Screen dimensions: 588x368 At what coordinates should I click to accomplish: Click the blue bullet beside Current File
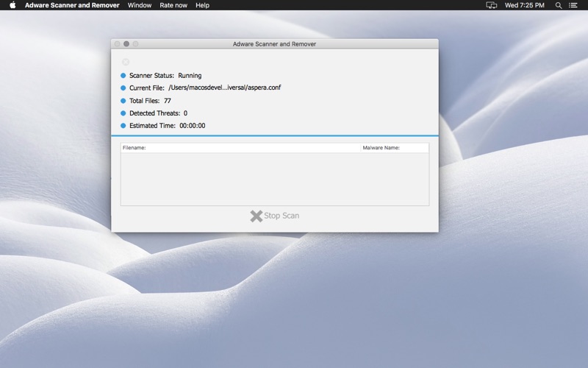click(x=123, y=88)
